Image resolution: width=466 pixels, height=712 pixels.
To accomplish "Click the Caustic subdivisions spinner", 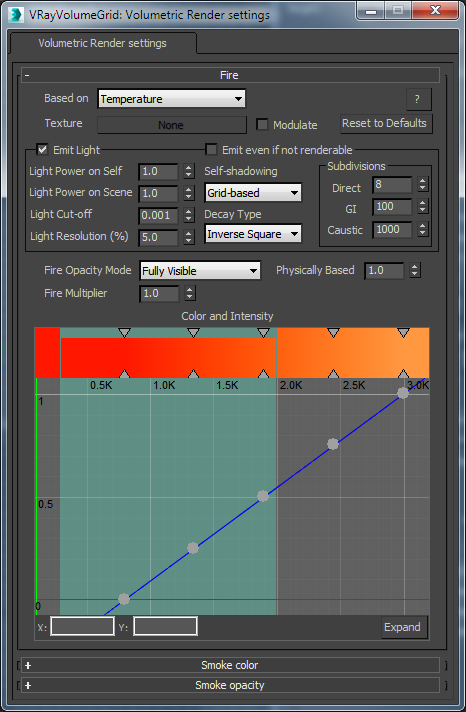I will pyautogui.click(x=423, y=229).
